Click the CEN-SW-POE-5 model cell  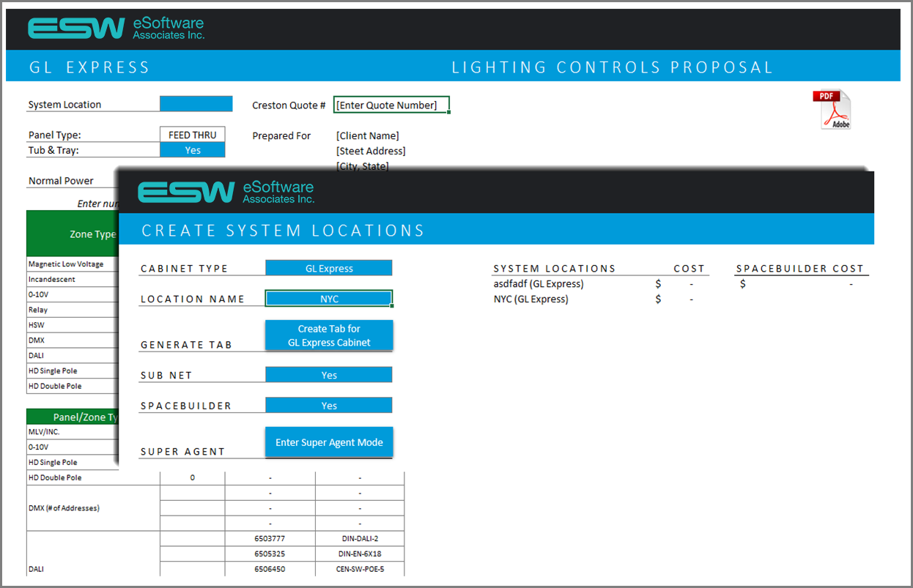coord(360,569)
